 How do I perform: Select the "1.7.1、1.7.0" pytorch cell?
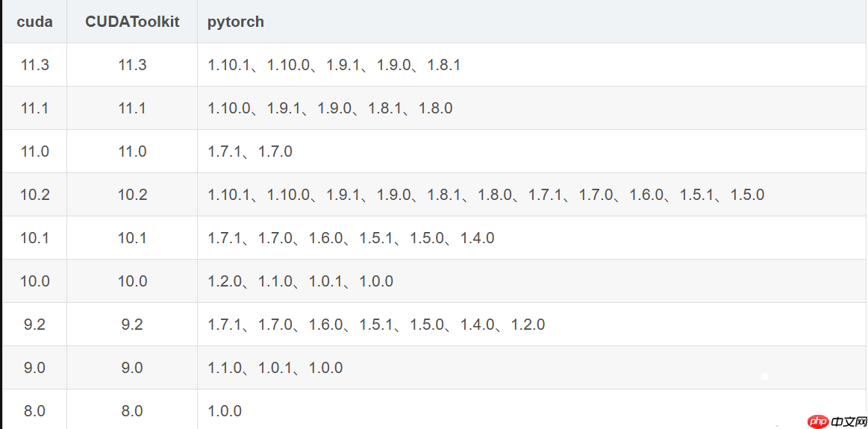(250, 151)
